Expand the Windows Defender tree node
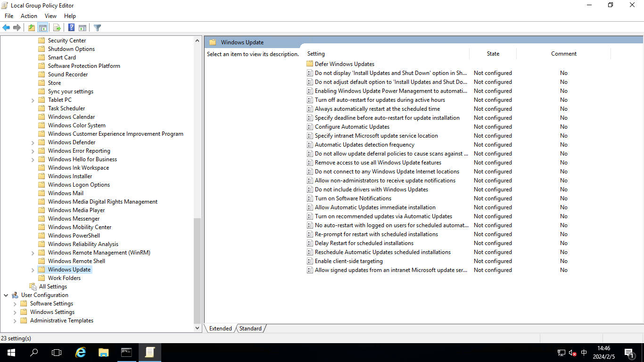644x362 pixels. [x=33, y=142]
